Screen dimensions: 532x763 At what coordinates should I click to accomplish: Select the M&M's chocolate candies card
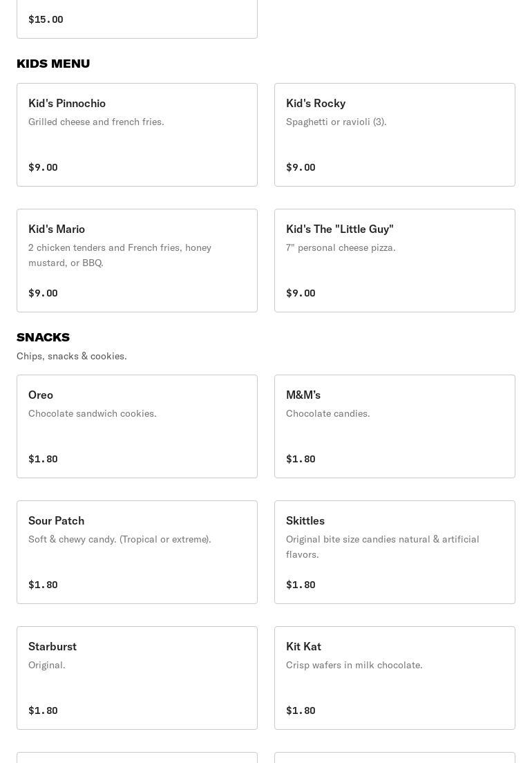[x=395, y=426]
